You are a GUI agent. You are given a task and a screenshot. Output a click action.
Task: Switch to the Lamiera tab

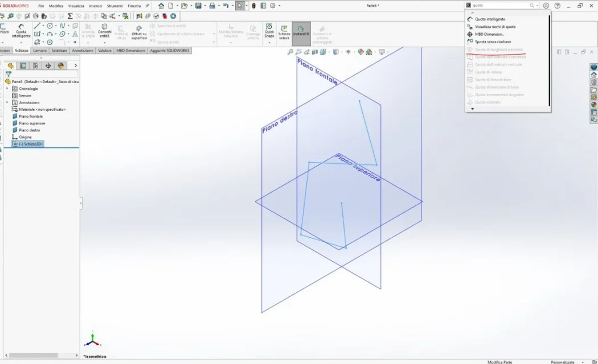click(40, 51)
